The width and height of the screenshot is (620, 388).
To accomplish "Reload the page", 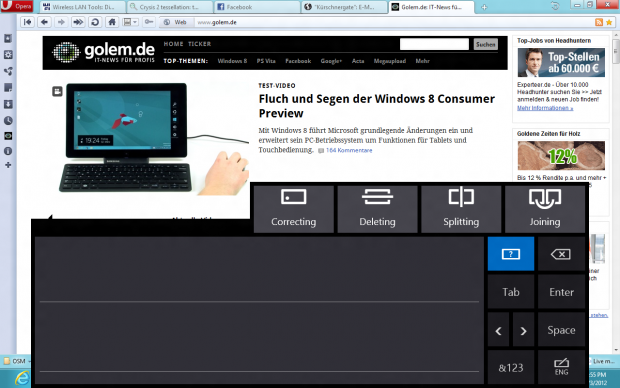I will point(95,22).
